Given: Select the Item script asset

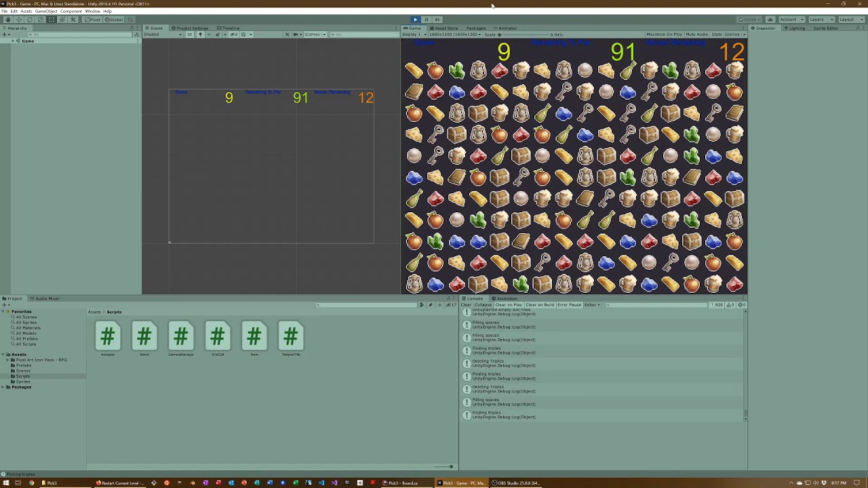Looking at the screenshot, I should point(254,340).
